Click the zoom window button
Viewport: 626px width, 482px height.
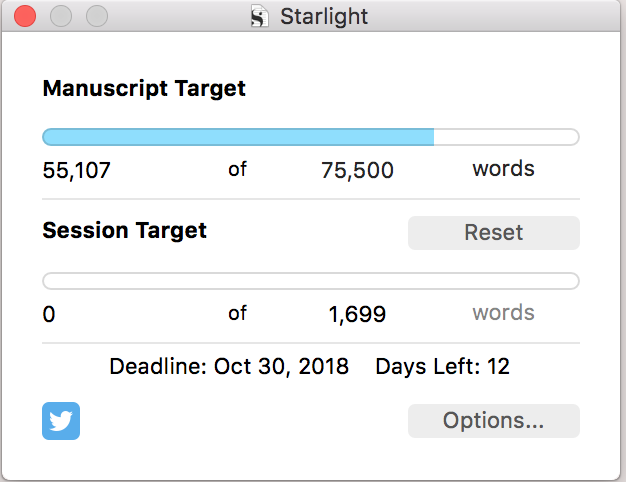tap(97, 17)
